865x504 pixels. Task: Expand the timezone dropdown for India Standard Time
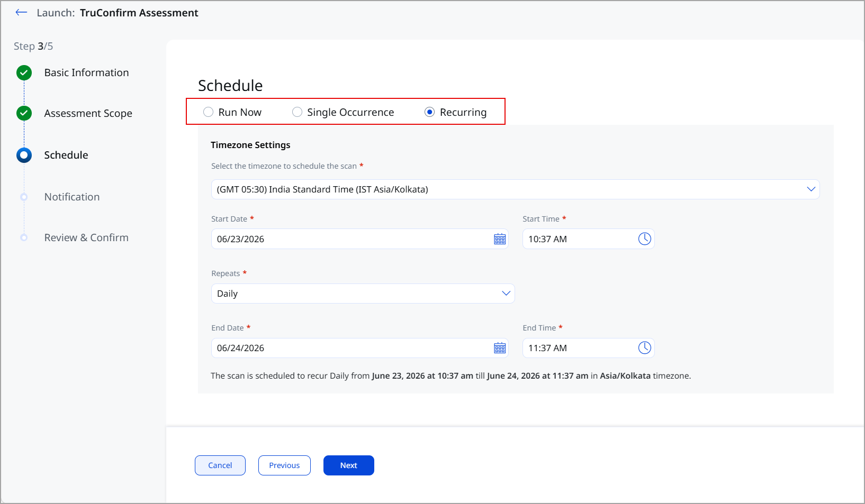point(515,189)
